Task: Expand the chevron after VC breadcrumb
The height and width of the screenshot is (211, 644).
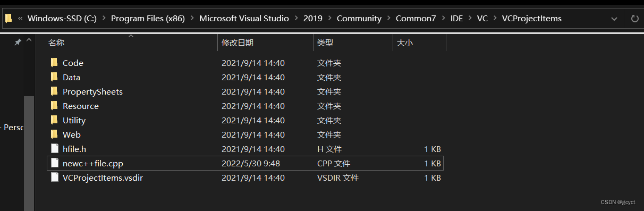Action: click(x=495, y=19)
